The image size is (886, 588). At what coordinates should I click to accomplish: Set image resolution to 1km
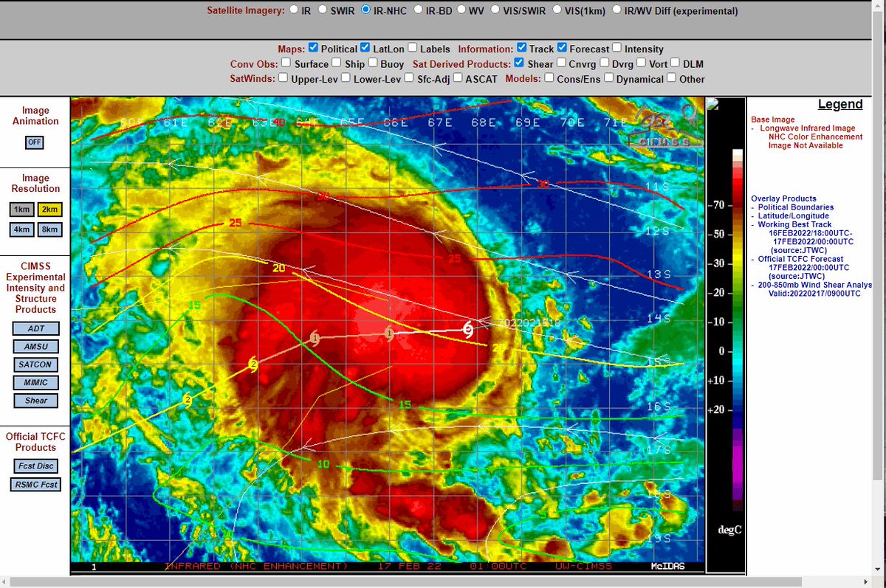(x=21, y=210)
